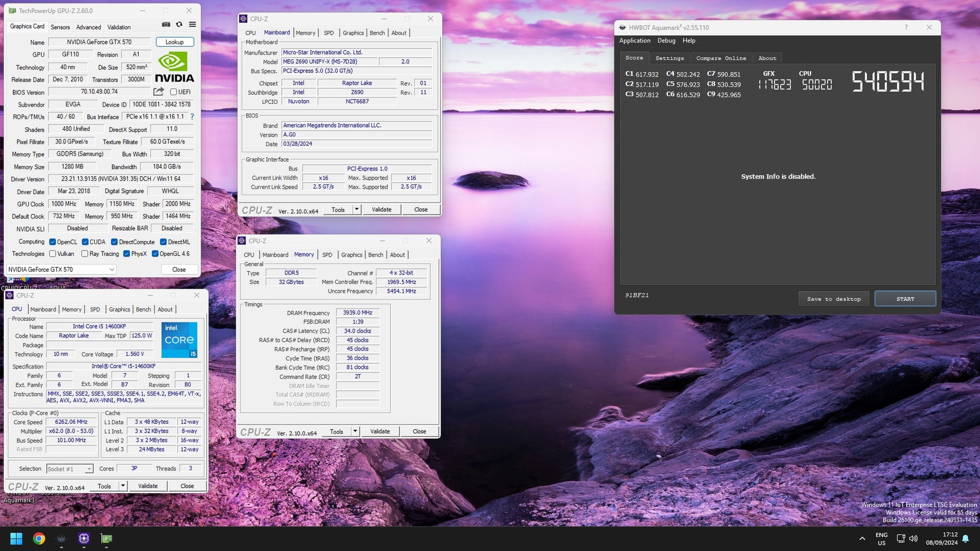Toggle the OpenGL 4.6 checkbox

[155, 254]
